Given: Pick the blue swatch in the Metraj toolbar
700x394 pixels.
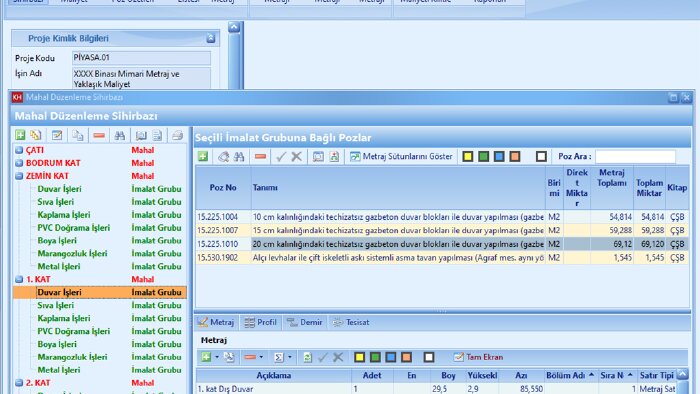Looking at the screenshot, I should click(391, 357).
